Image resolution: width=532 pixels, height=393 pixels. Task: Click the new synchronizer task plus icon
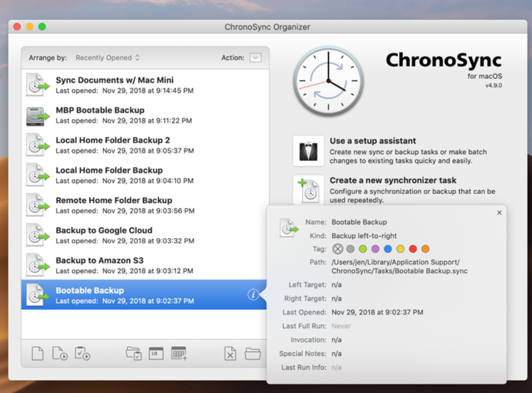[x=309, y=190]
